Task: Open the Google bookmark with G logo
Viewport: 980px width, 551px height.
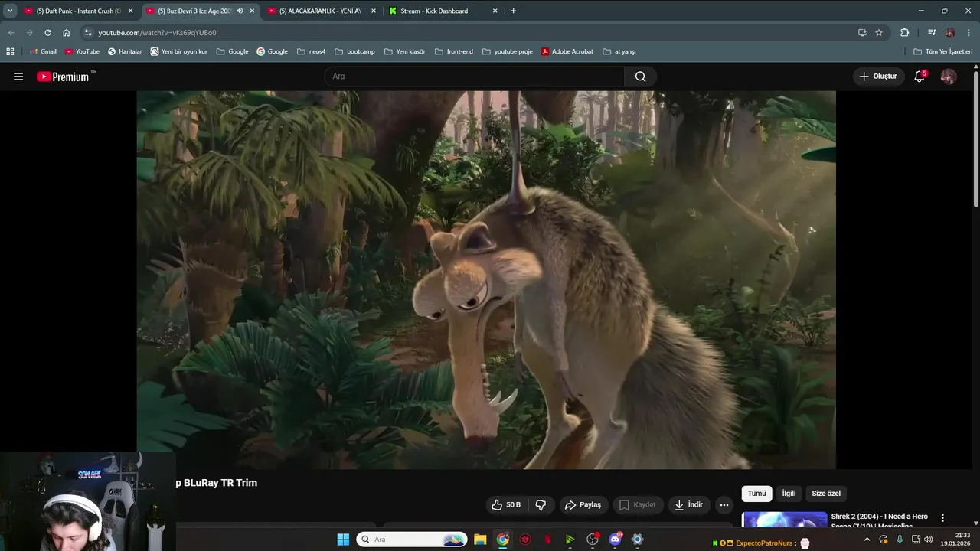Action: (273, 51)
